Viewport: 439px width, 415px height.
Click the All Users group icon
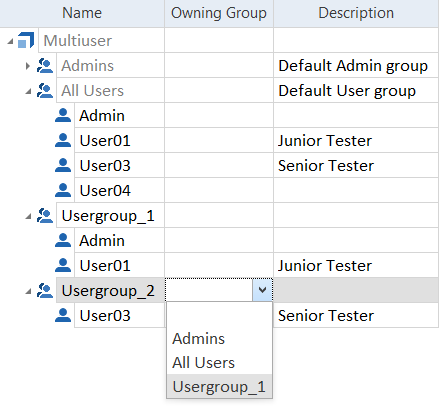click(x=45, y=90)
